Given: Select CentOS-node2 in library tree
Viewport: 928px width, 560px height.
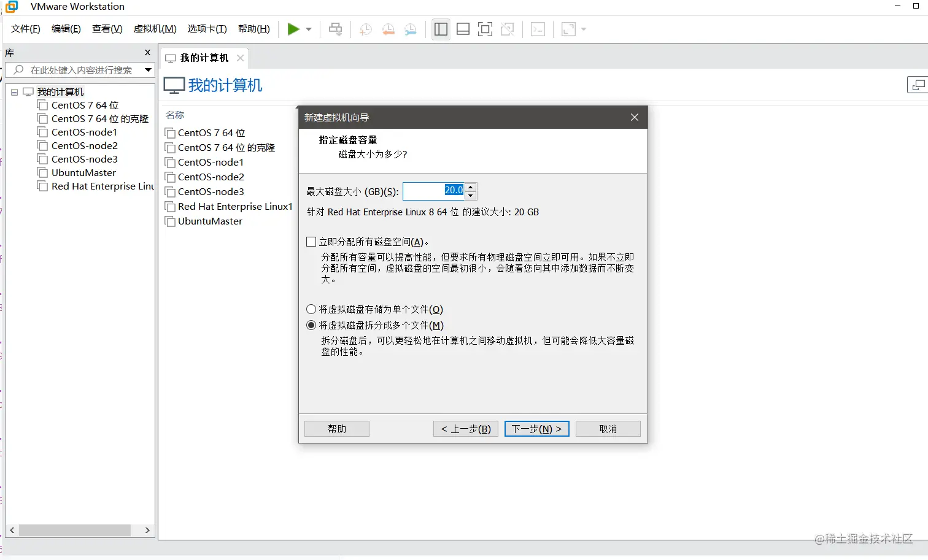Looking at the screenshot, I should (85, 146).
